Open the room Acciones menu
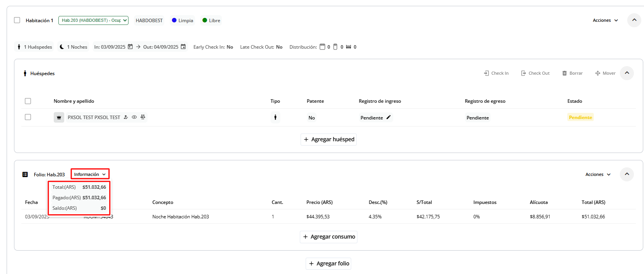The image size is (644, 274). (605, 20)
